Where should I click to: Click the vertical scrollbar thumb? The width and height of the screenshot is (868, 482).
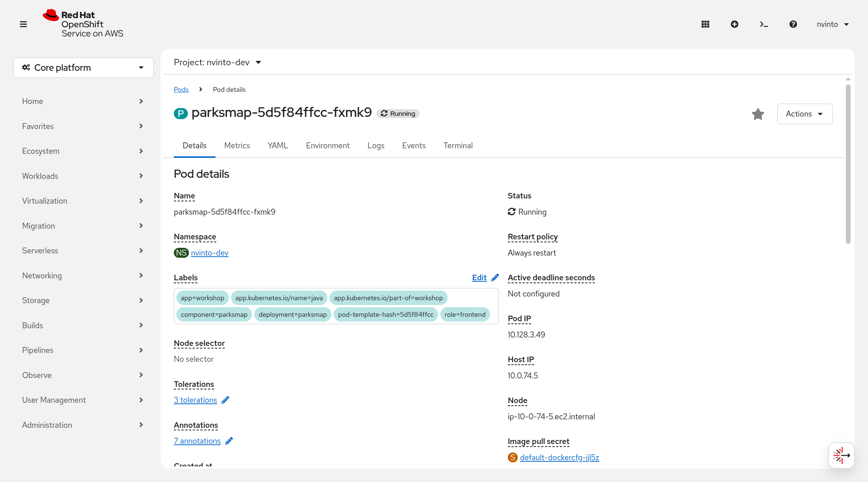pos(848,164)
